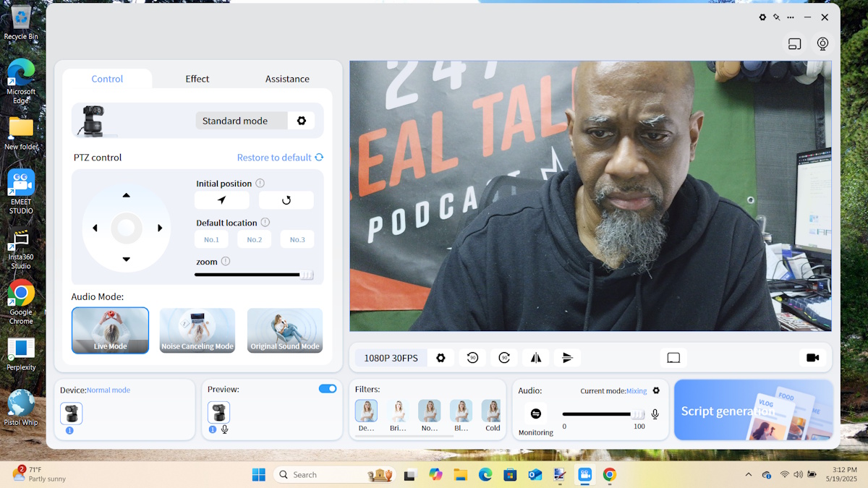The height and width of the screenshot is (488, 868).
Task: Select the camera under Device
Action: 72,413
